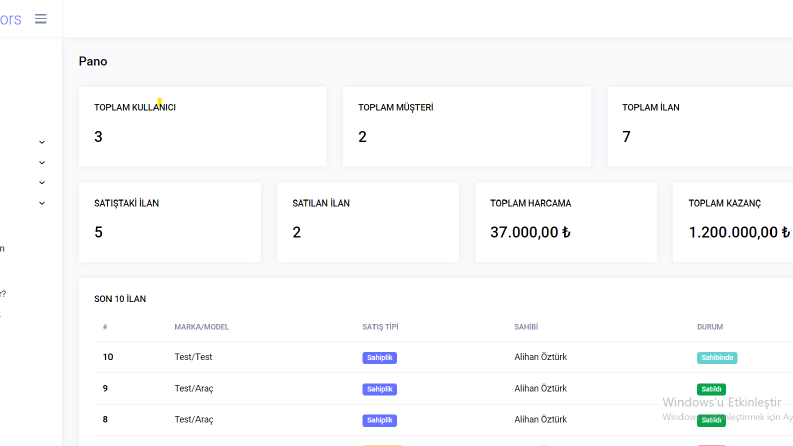793x446 pixels.
Task: Click Alihan Öztürk in row 8
Action: [541, 419]
